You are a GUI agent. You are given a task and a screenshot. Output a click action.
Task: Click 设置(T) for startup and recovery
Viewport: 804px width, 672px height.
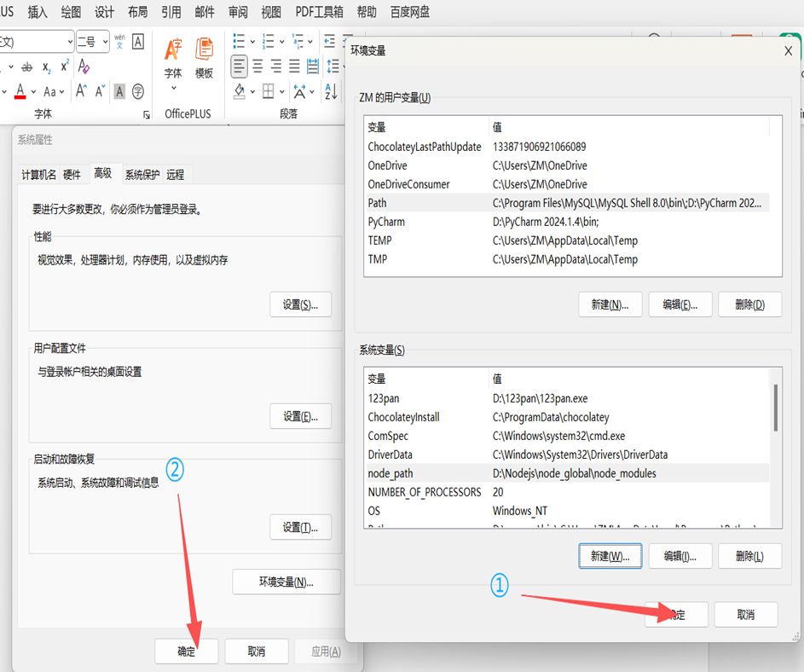click(300, 527)
